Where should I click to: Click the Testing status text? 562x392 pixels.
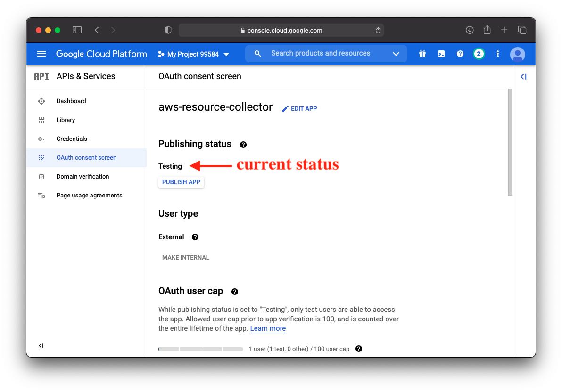tap(170, 166)
